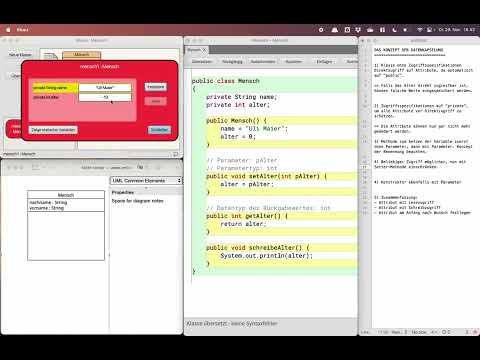This screenshot has width=480, height=360.
Task: Click the Dropbox icon in the menu bar
Action: coord(358,30)
